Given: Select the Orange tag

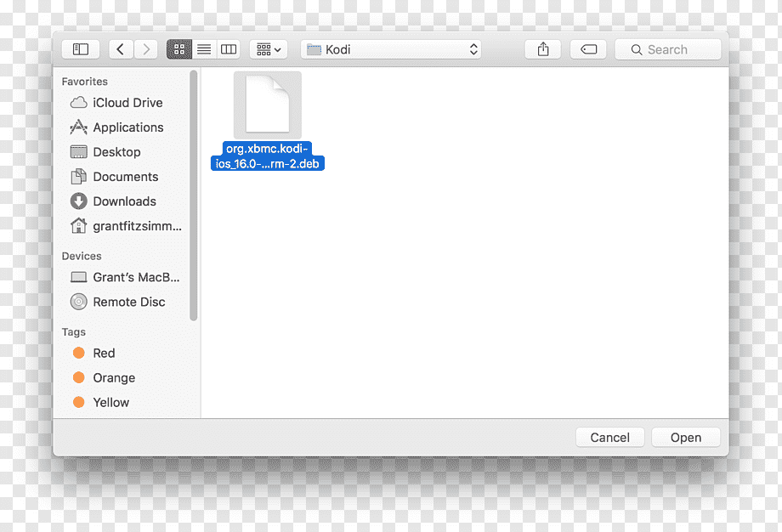Looking at the screenshot, I should point(127,378).
